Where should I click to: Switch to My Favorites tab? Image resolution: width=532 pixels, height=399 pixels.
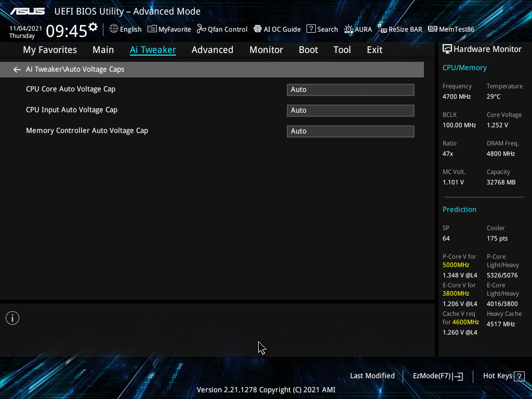[x=50, y=49]
